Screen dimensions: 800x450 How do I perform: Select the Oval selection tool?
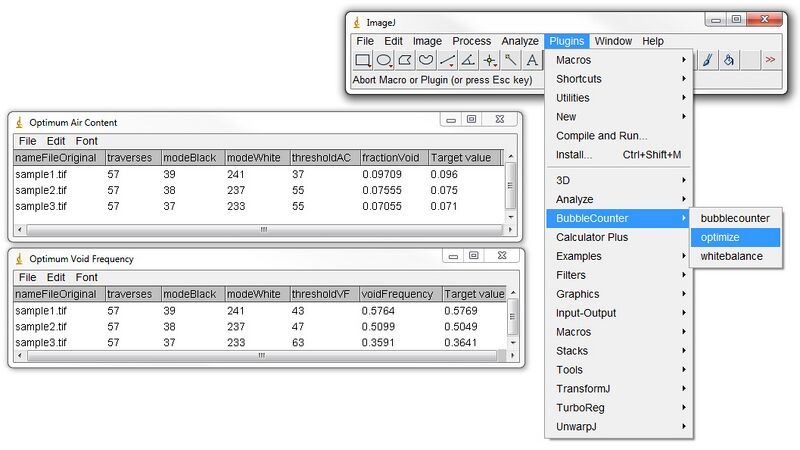click(384, 60)
